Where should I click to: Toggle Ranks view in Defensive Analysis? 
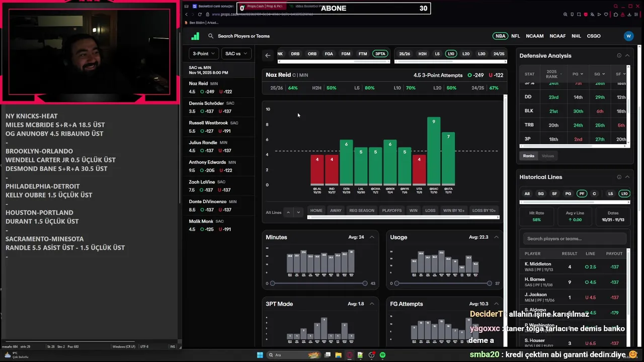click(528, 156)
